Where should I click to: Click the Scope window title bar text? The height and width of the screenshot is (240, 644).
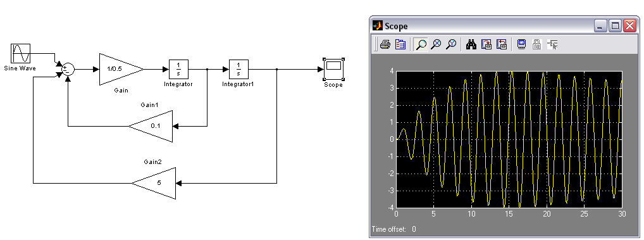[396, 27]
